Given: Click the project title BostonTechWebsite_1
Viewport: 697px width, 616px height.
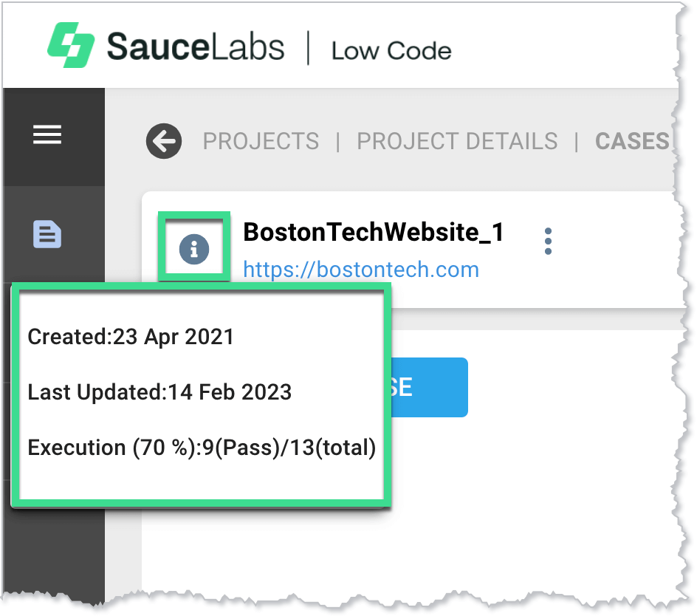Looking at the screenshot, I should pyautogui.click(x=373, y=233).
